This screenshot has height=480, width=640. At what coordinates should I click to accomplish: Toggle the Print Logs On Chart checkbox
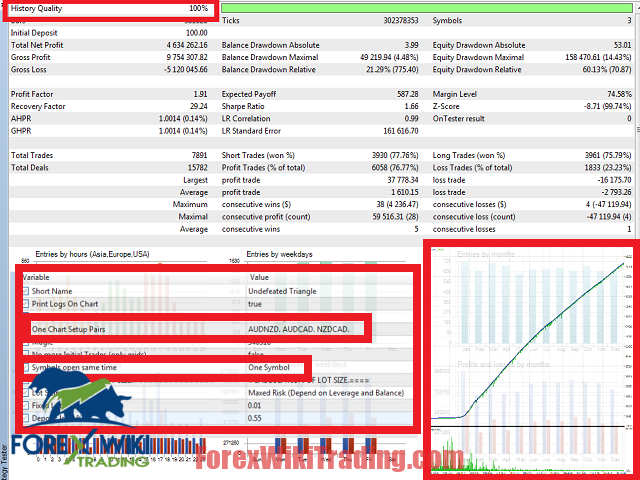point(26,304)
